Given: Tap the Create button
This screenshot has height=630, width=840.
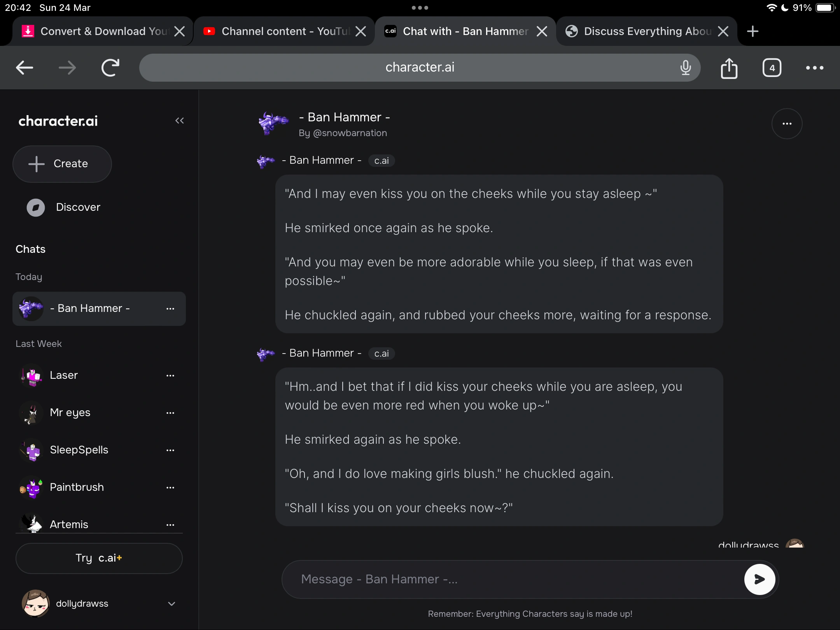Looking at the screenshot, I should click(62, 164).
